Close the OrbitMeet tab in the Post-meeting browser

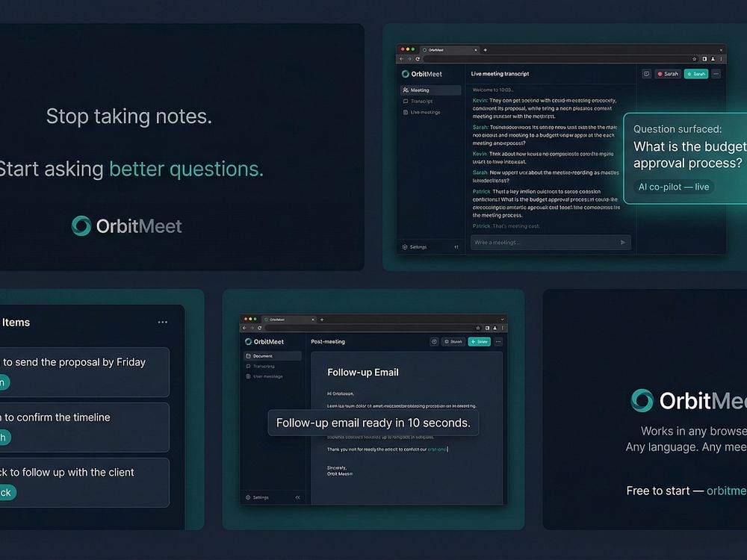point(313,320)
